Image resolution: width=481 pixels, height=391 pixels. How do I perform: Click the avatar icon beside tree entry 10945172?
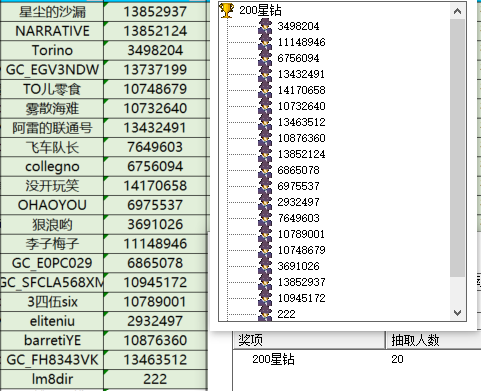click(x=265, y=298)
